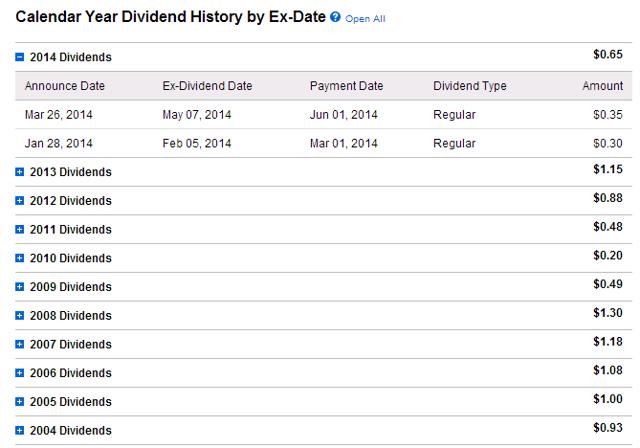The height and width of the screenshot is (448, 640).
Task: Click the Amount column header
Action: click(x=603, y=86)
